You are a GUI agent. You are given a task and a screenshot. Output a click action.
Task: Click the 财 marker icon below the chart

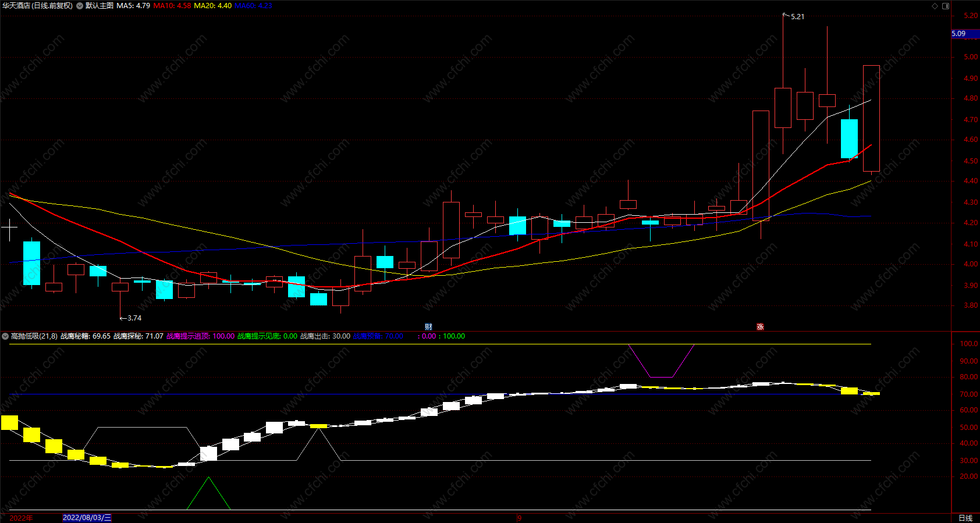428,327
